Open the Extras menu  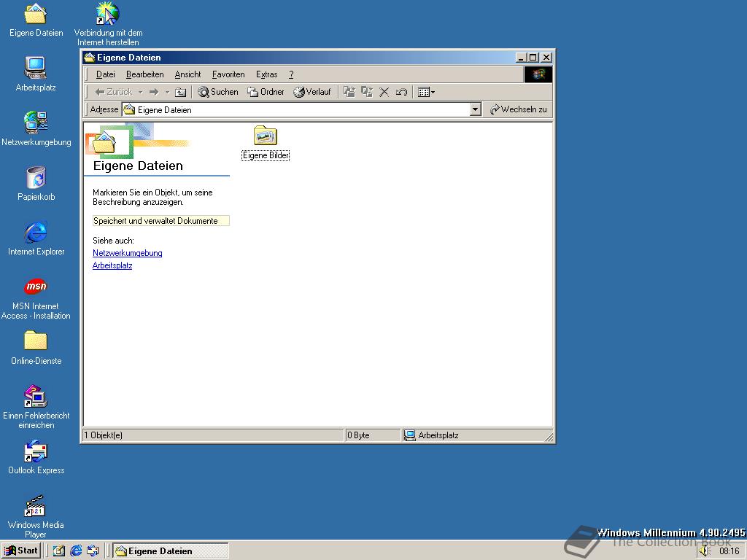pyautogui.click(x=266, y=74)
